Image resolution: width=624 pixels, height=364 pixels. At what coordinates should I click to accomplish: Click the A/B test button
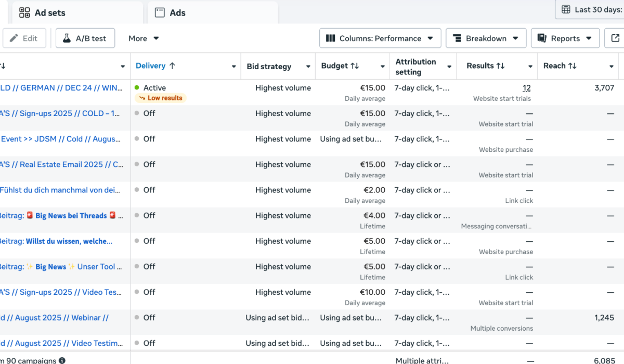[x=85, y=38]
